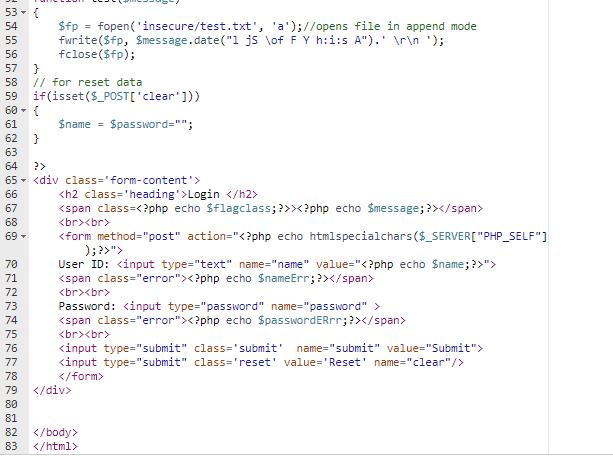Screen dimensions: 613x456
Task: Click the closing </form> tag
Action: (x=81, y=377)
